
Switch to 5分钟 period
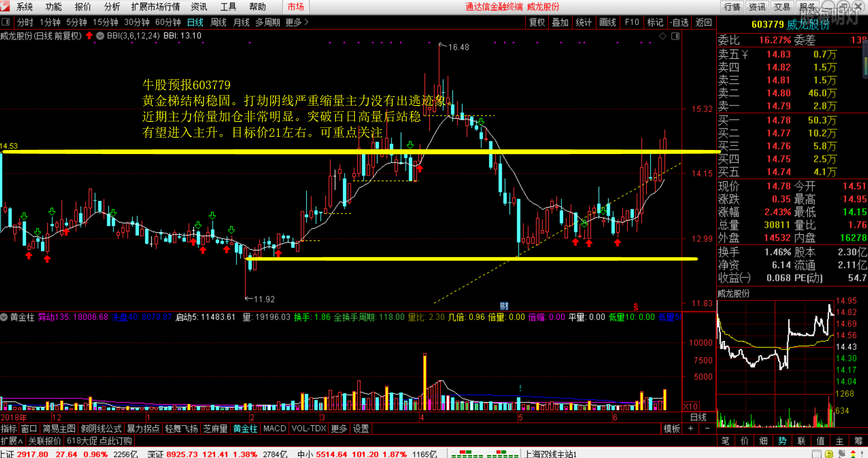pos(77,22)
